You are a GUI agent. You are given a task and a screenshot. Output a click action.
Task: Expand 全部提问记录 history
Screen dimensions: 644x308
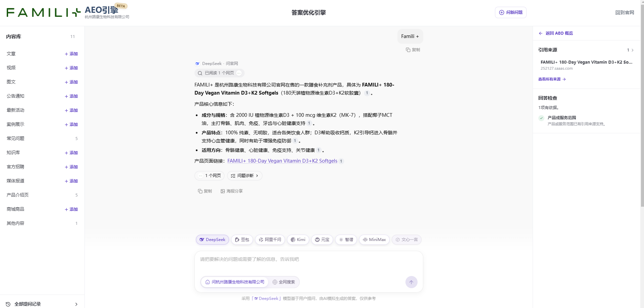(42, 304)
